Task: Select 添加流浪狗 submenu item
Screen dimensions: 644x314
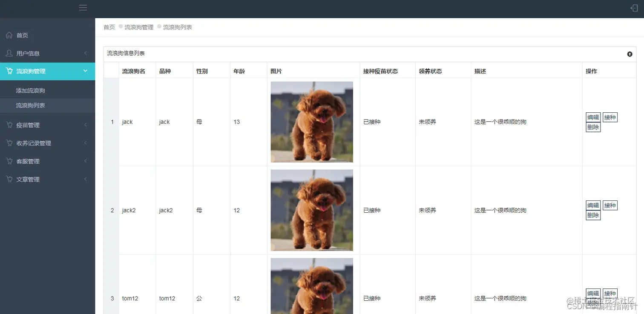Action: pyautogui.click(x=47, y=91)
